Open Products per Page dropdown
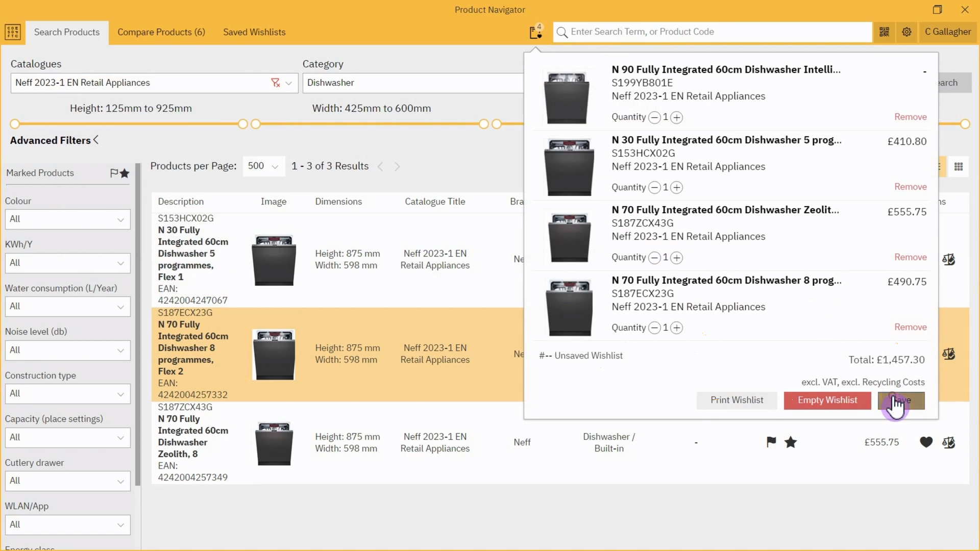 click(x=263, y=166)
